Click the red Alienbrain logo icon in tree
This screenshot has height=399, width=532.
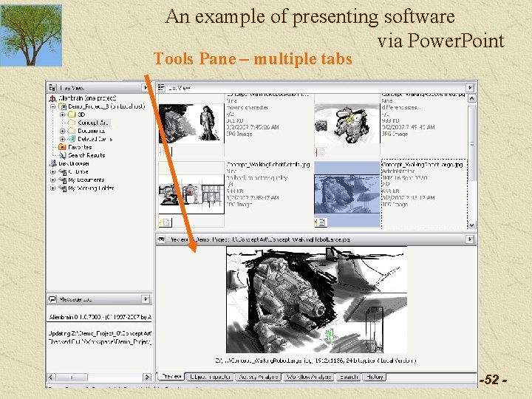52,98
